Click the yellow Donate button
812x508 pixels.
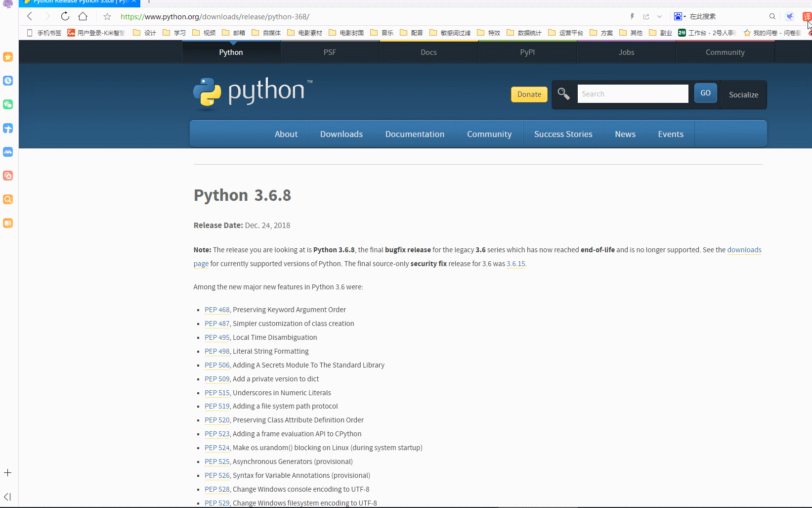529,94
